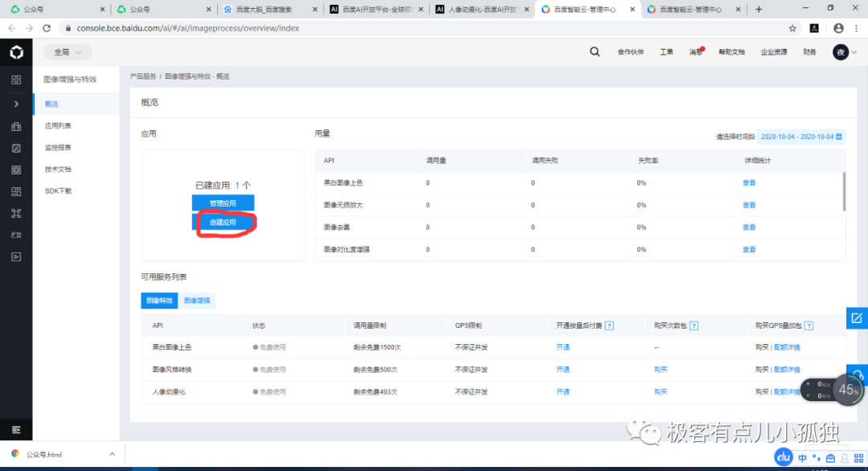Click the usage table vertical scrollbar
The height and width of the screenshot is (471, 868).
pos(844,191)
